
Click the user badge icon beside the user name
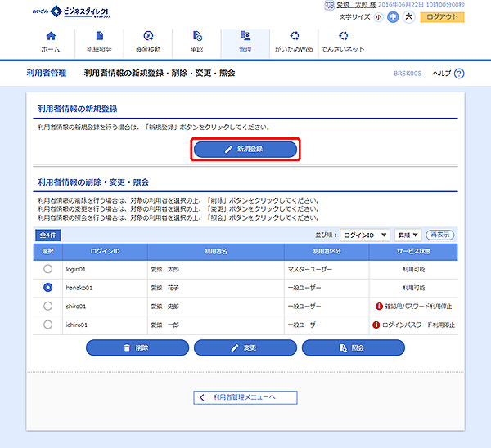330,6
